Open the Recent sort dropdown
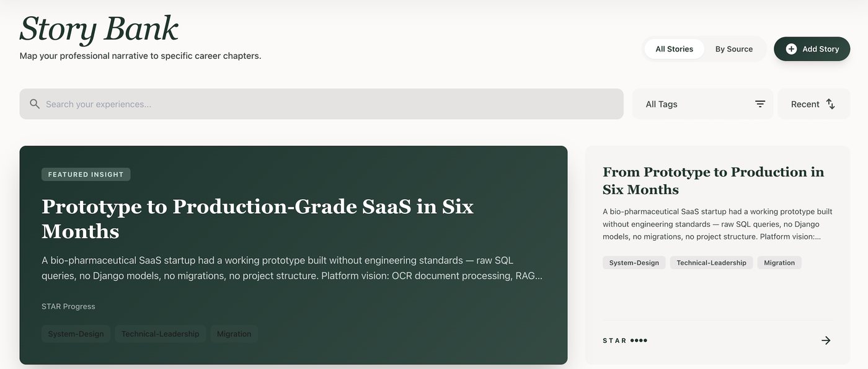Image resolution: width=868 pixels, height=369 pixels. tap(813, 104)
